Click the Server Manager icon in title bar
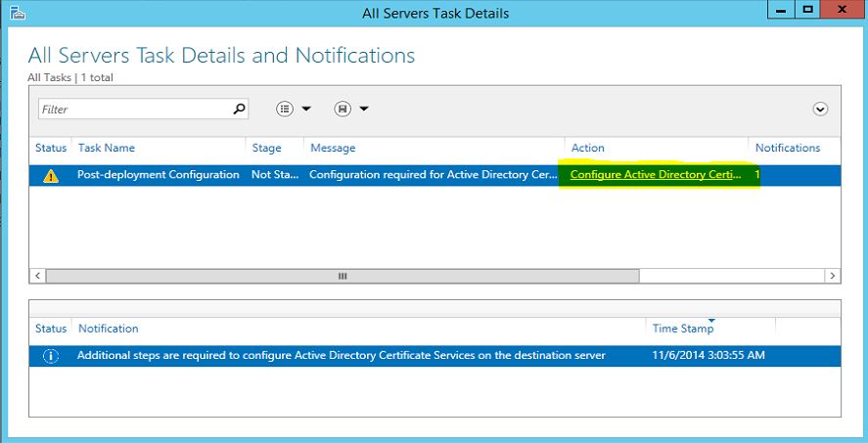 pyautogui.click(x=18, y=12)
